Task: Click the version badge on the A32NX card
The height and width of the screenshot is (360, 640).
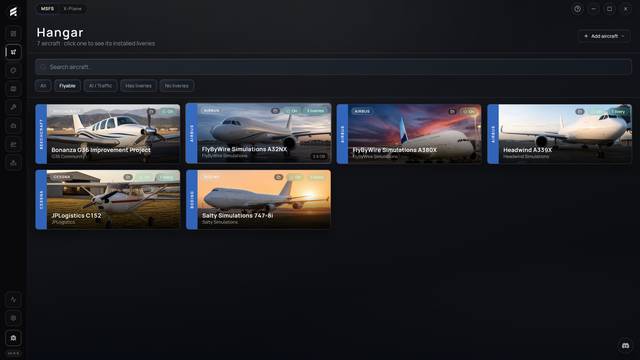Action: 319,156
